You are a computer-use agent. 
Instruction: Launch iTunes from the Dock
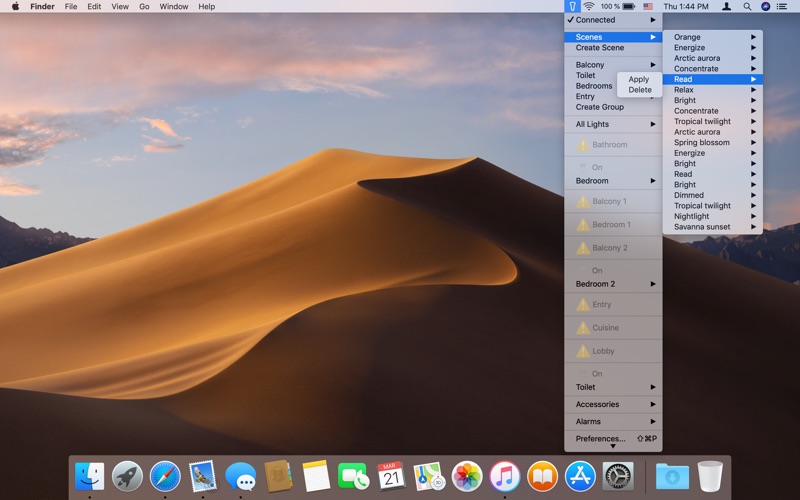coord(505,476)
